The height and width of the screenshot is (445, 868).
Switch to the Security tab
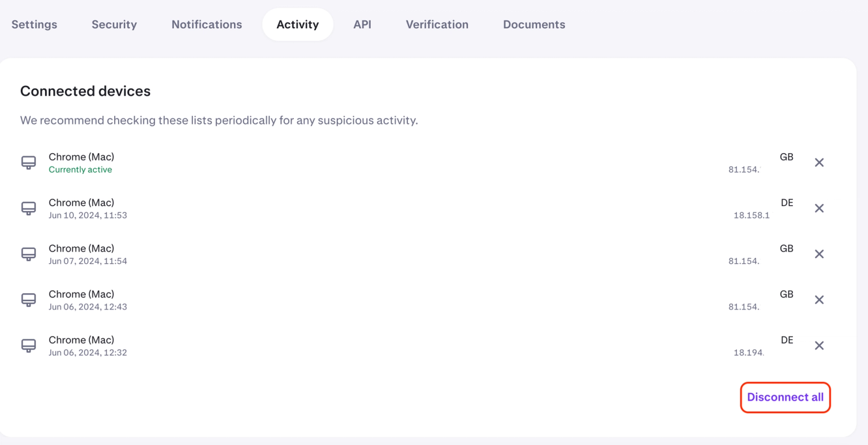click(114, 24)
